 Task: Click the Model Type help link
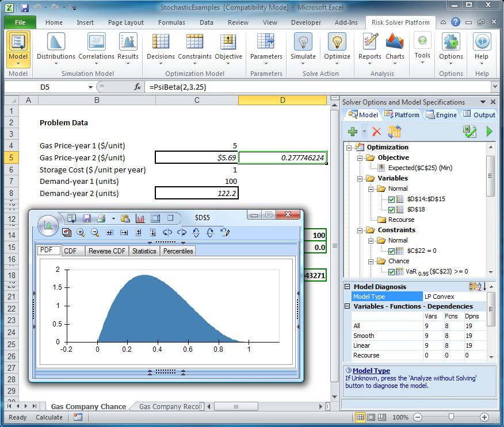pos(371,371)
